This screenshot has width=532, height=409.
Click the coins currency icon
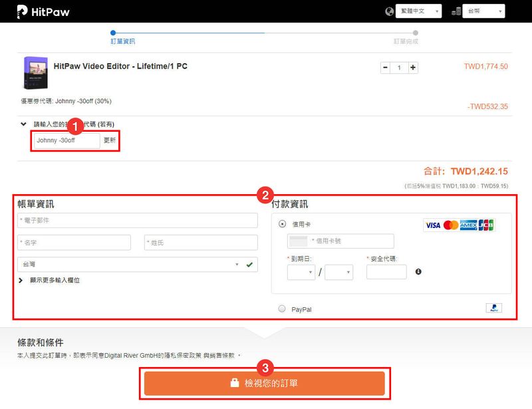(456, 11)
